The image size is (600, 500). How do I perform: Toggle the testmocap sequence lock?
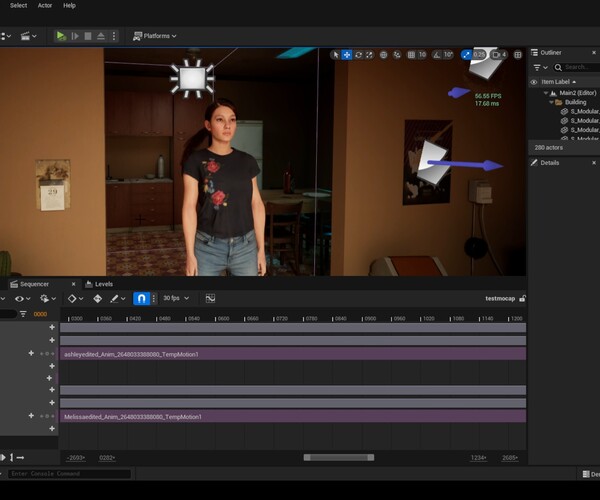click(x=522, y=298)
